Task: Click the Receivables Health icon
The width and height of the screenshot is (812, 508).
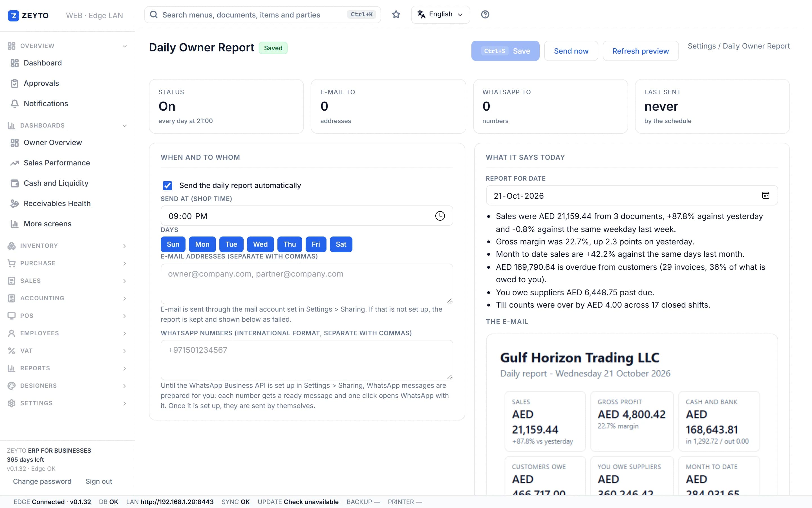Action: click(14, 203)
